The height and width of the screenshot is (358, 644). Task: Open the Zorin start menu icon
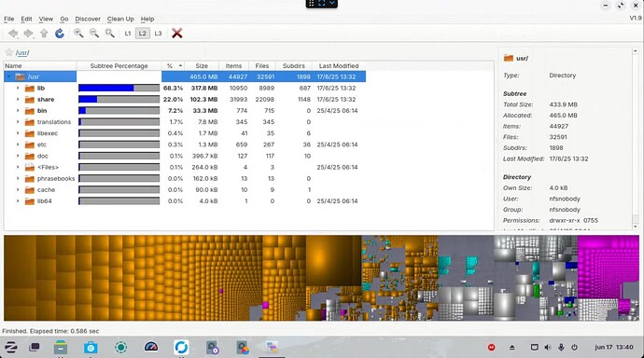click(x=10, y=348)
